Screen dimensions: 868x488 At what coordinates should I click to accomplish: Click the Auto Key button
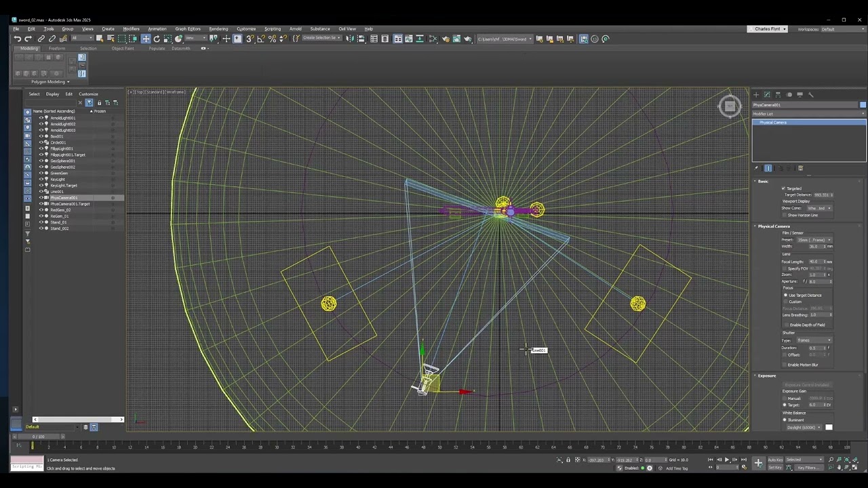point(775,460)
